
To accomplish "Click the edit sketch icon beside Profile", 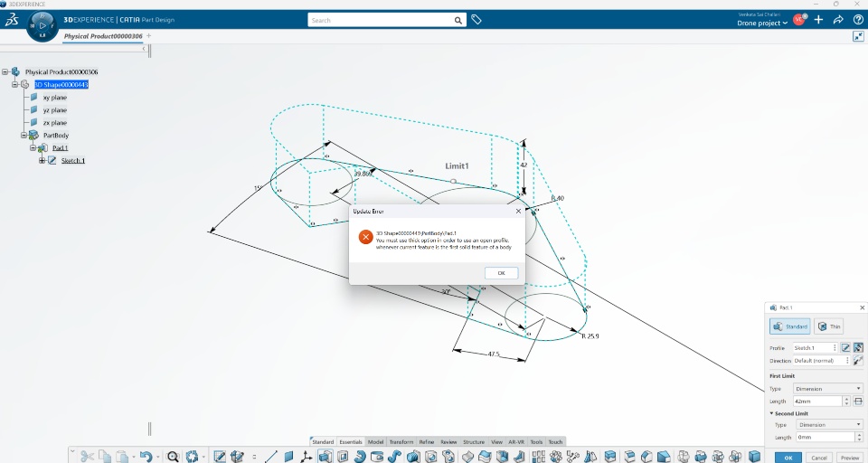I will (x=845, y=348).
